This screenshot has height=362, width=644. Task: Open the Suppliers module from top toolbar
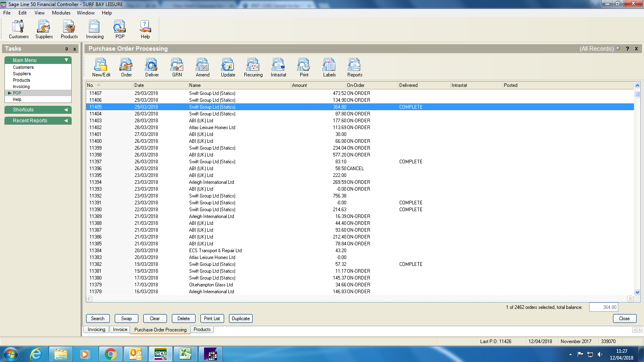[44, 29]
